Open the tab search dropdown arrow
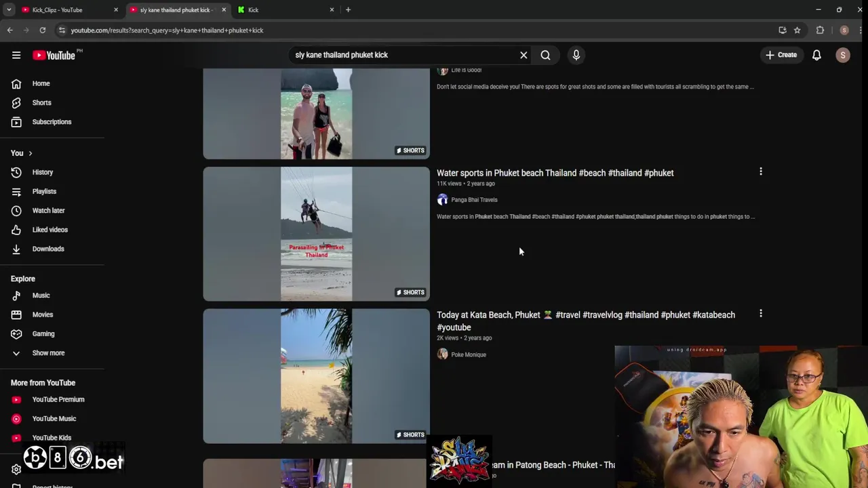 point(9,9)
